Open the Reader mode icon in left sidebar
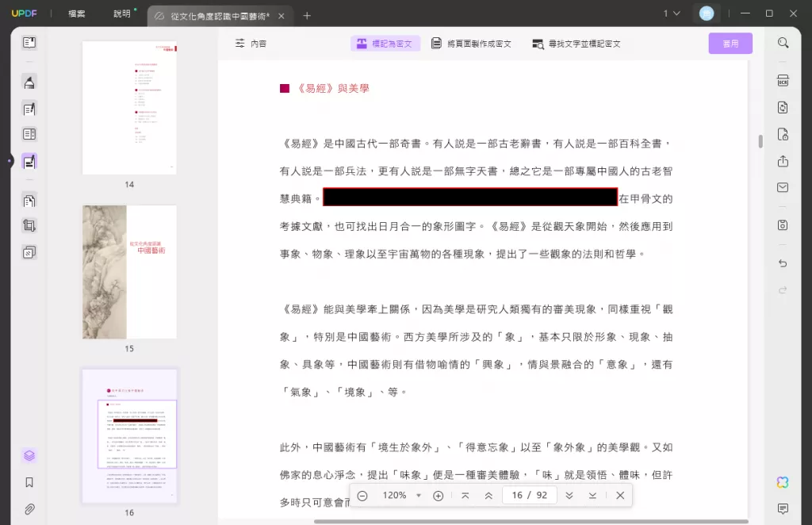812x525 pixels. tap(29, 43)
